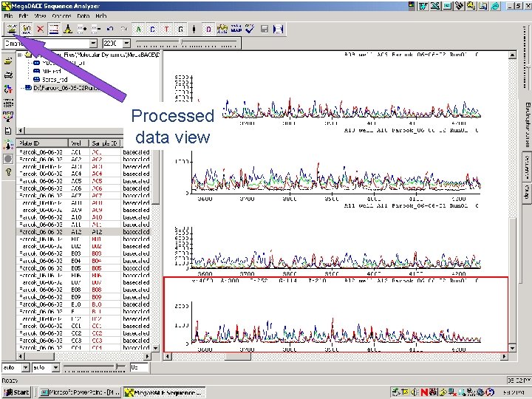532x399 pixels.
Task: Click the red X delete icon in toolbar
Action: click(x=40, y=29)
